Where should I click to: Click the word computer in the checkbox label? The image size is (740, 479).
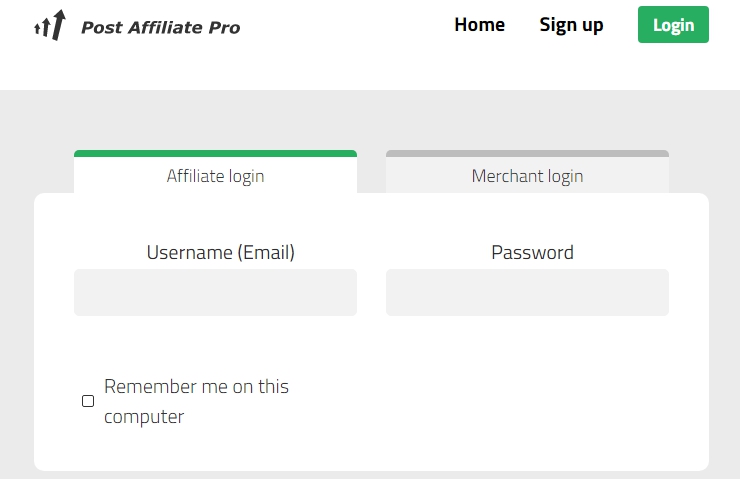[144, 417]
